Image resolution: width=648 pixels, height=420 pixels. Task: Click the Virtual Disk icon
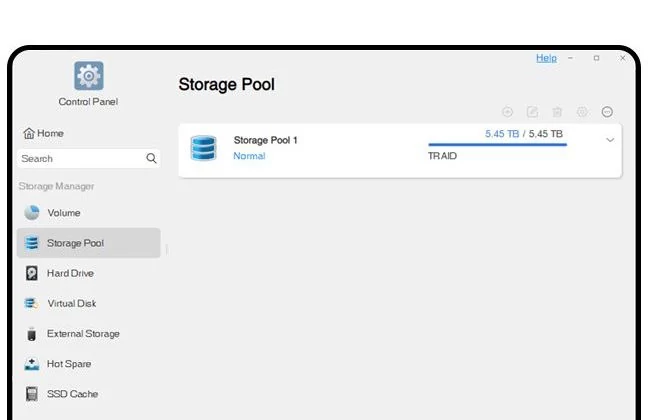[x=31, y=303]
